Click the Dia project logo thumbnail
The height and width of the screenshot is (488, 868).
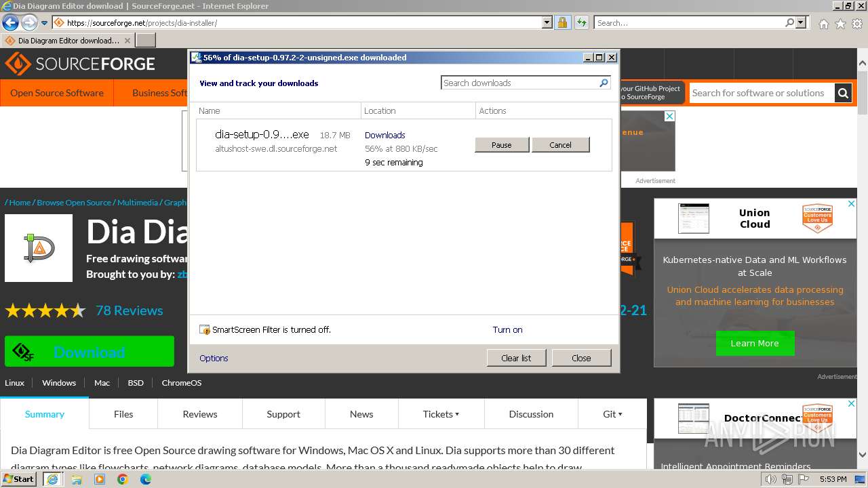click(39, 248)
